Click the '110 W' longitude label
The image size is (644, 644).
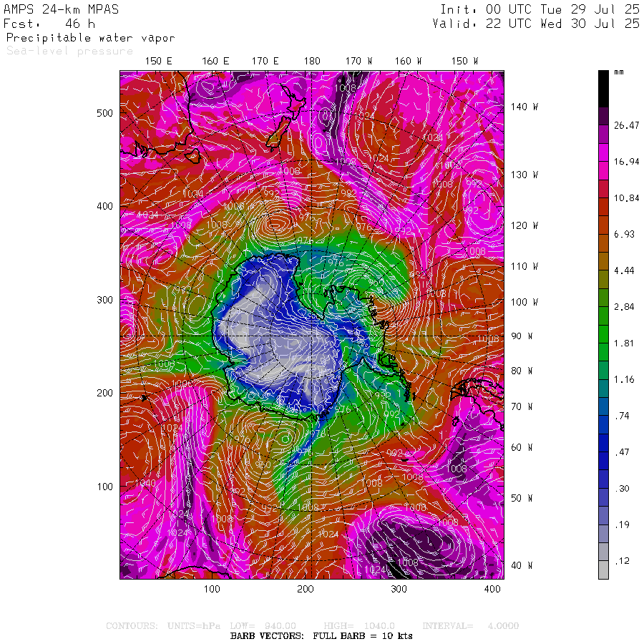pyautogui.click(x=525, y=267)
